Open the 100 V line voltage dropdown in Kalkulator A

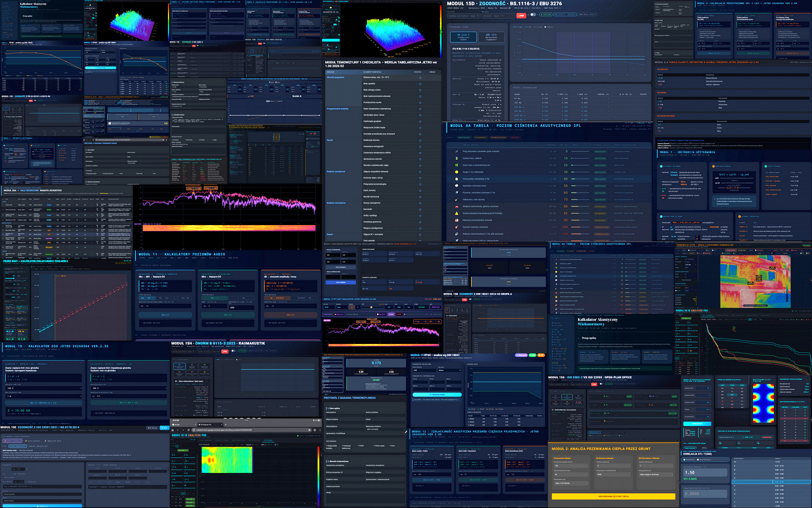click(43, 388)
